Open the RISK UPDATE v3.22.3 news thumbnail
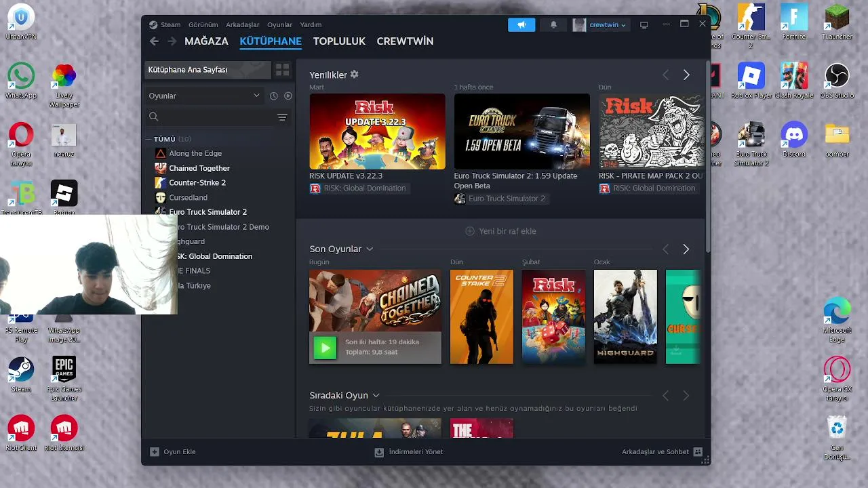The height and width of the screenshot is (488, 868). pos(377,131)
